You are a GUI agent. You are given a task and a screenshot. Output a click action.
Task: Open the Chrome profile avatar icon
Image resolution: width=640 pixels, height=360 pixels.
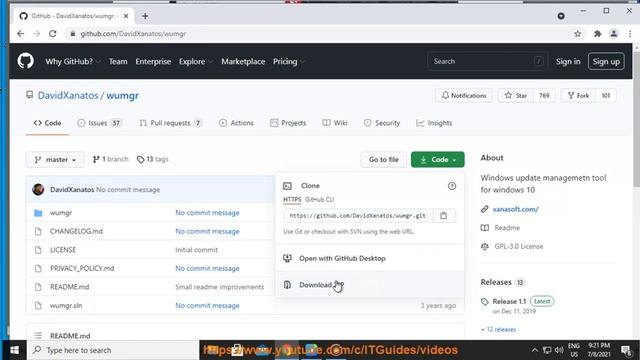[613, 34]
